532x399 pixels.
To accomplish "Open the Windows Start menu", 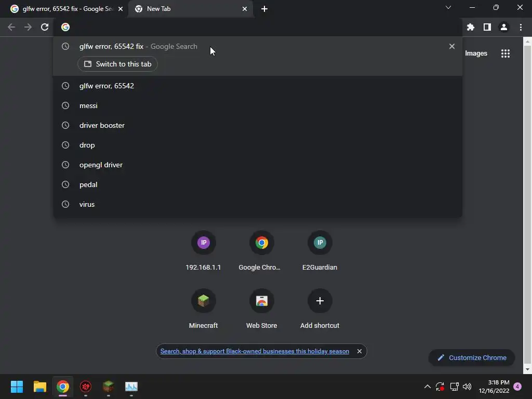I will click(x=17, y=387).
